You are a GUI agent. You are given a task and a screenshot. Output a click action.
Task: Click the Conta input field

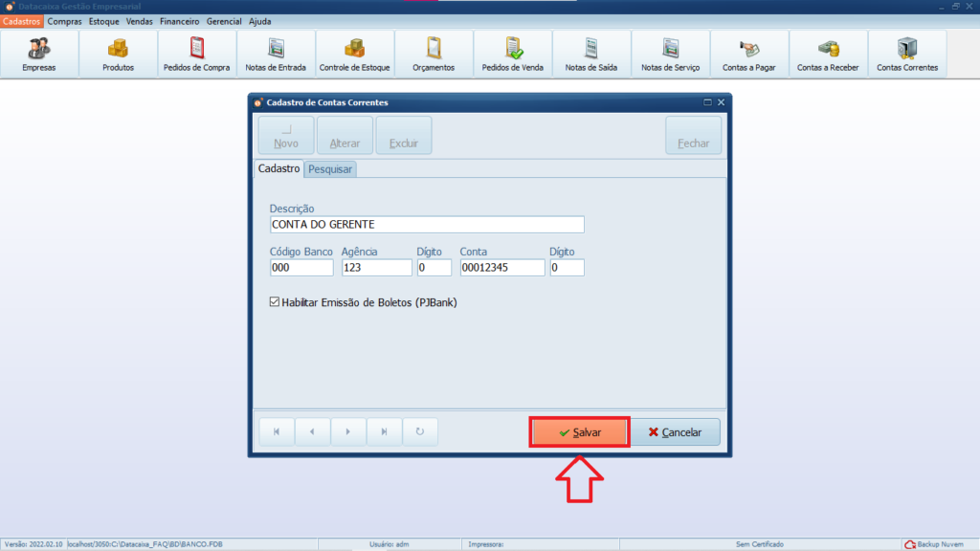[x=502, y=268]
